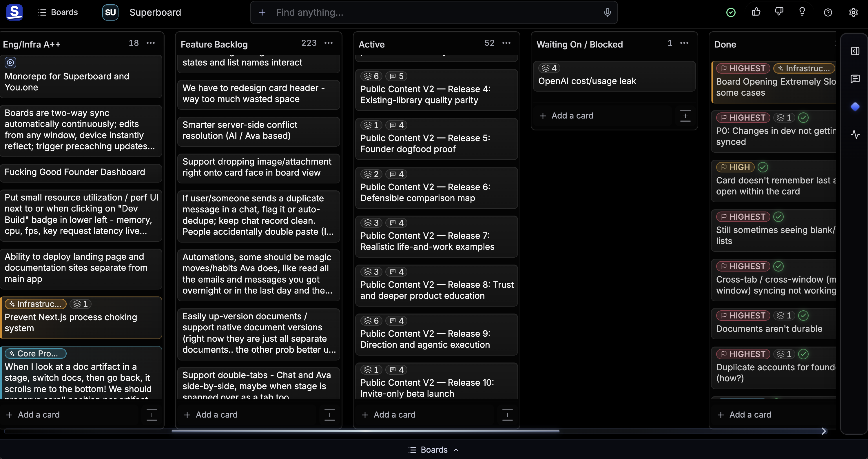Click the target icon on Monorepo card

tap(10, 62)
